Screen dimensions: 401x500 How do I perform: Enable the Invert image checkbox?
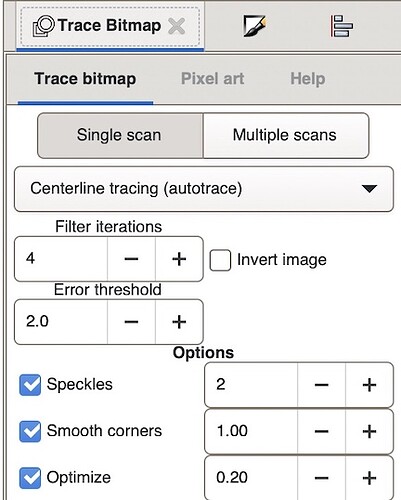coord(220,260)
